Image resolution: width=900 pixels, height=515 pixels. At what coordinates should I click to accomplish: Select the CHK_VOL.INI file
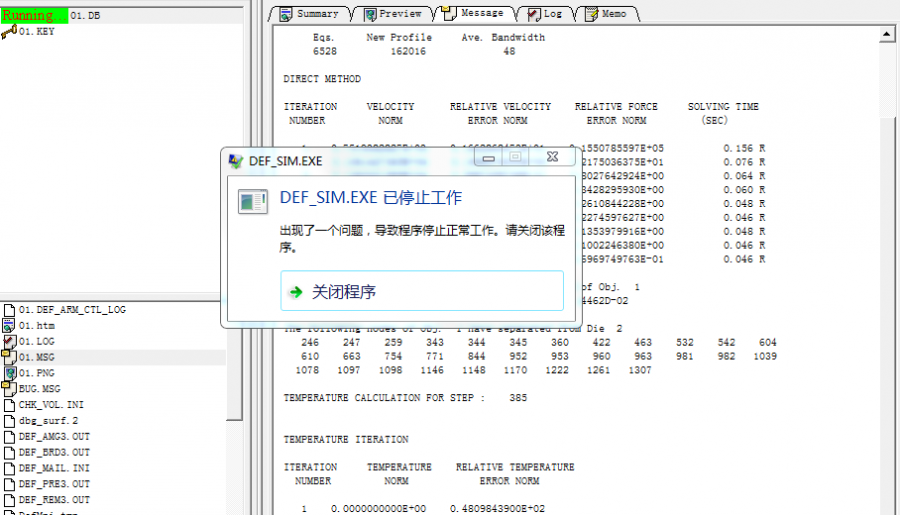pyautogui.click(x=51, y=405)
